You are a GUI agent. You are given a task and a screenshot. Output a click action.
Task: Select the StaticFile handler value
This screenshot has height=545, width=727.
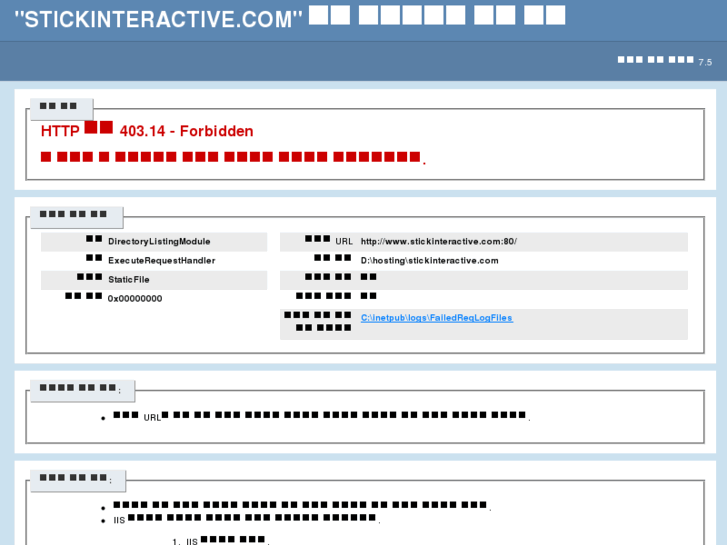[129, 279]
